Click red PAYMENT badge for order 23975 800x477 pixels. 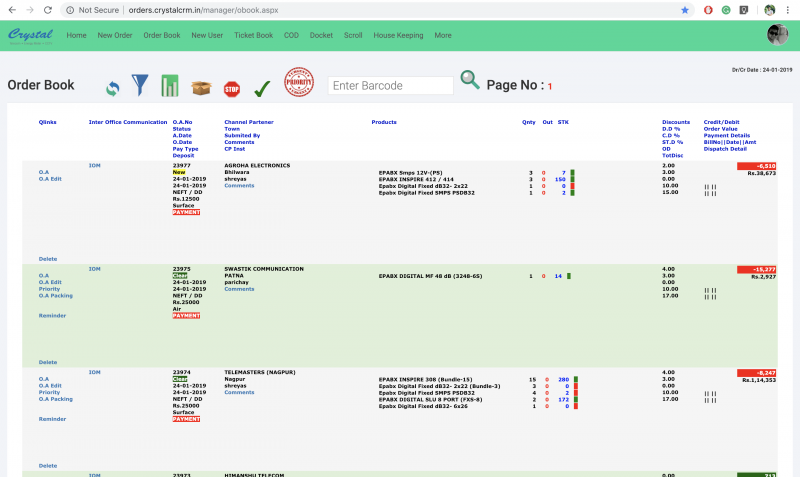tap(186, 316)
